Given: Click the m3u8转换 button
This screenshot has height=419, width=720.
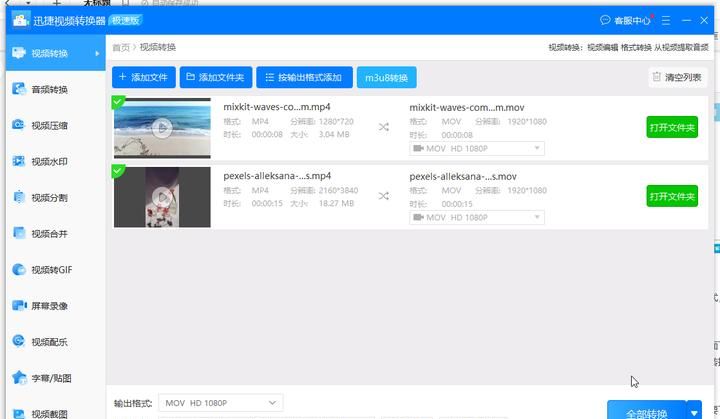Looking at the screenshot, I should 387,77.
